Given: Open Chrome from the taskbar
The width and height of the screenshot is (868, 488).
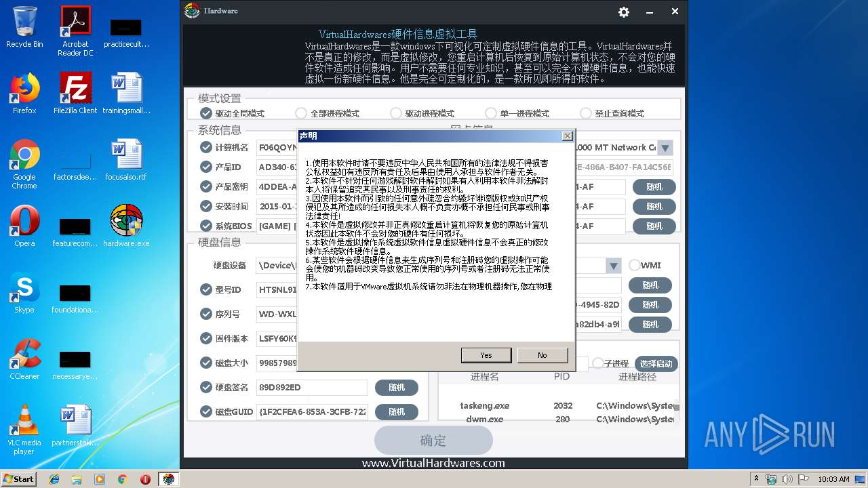Looking at the screenshot, I should (123, 479).
